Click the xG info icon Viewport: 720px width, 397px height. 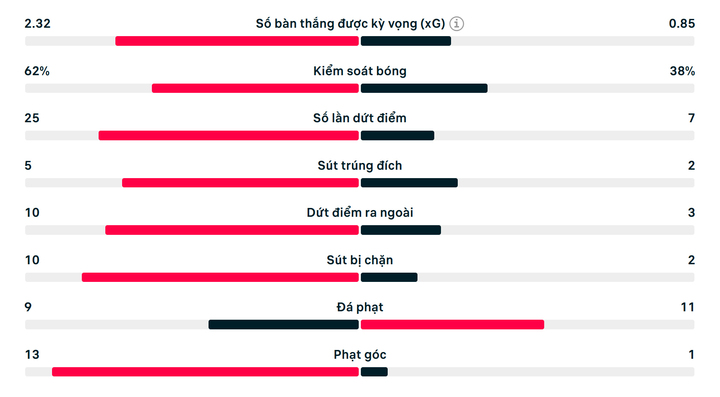(456, 23)
